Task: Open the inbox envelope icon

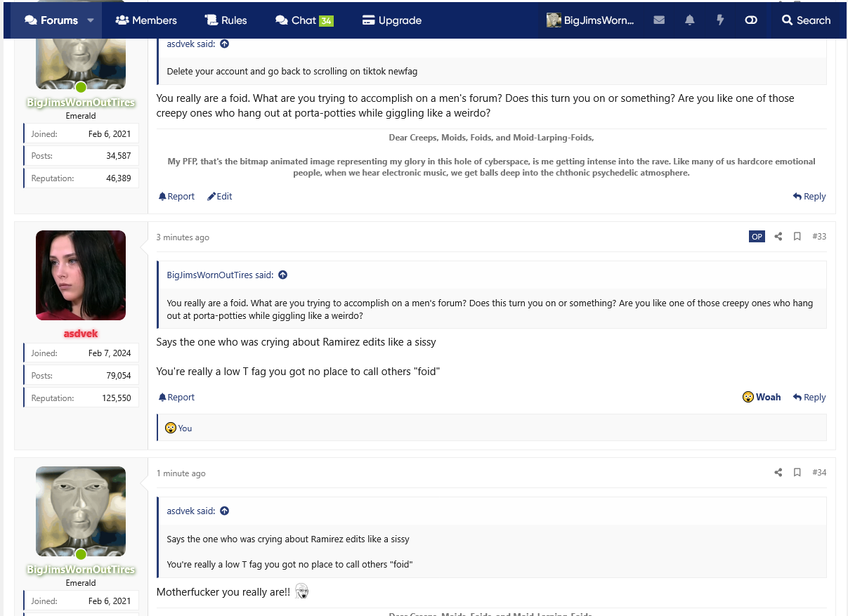Action: [x=659, y=20]
